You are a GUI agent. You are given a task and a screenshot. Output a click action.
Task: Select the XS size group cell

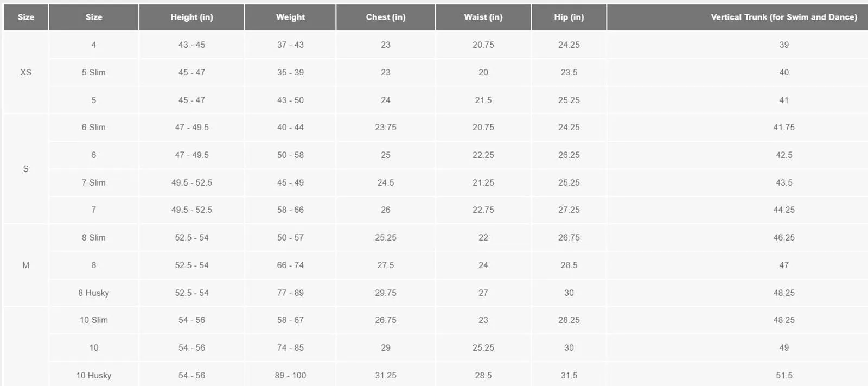(x=25, y=72)
